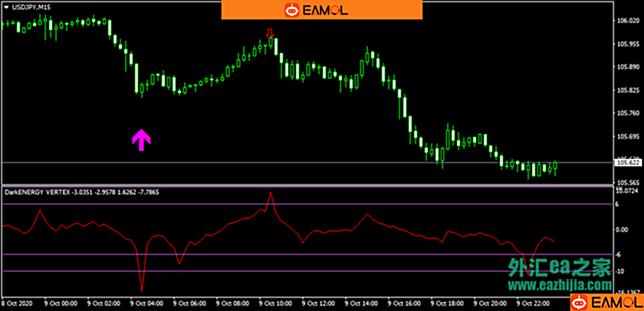
Task: Click the 9 Oct 06:00 time label
Action: pyautogui.click(x=190, y=304)
